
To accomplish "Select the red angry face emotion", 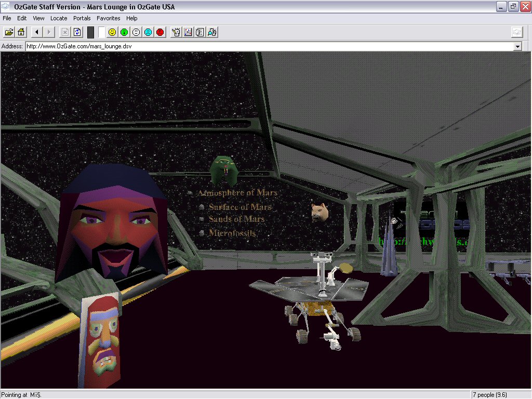I will [x=160, y=32].
